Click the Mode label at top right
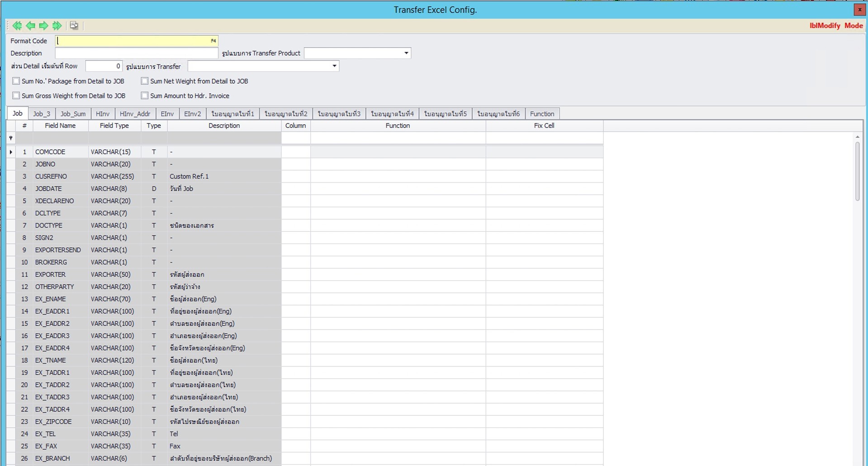 point(853,26)
